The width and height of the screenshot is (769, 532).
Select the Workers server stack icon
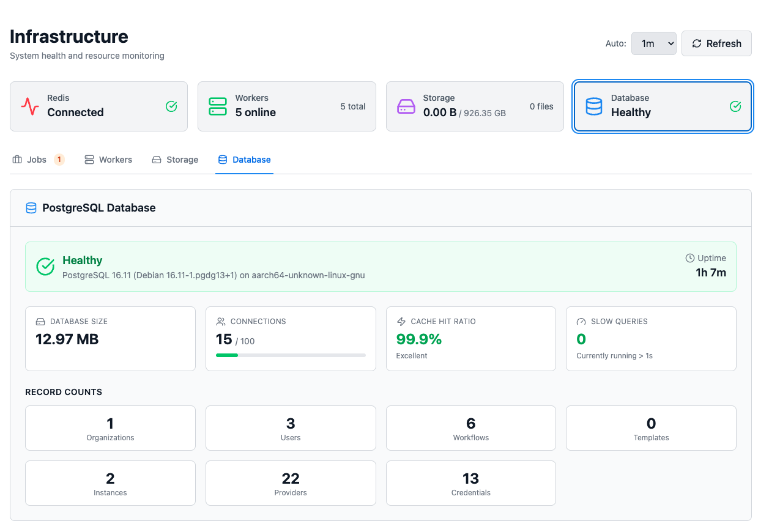pyautogui.click(x=217, y=105)
